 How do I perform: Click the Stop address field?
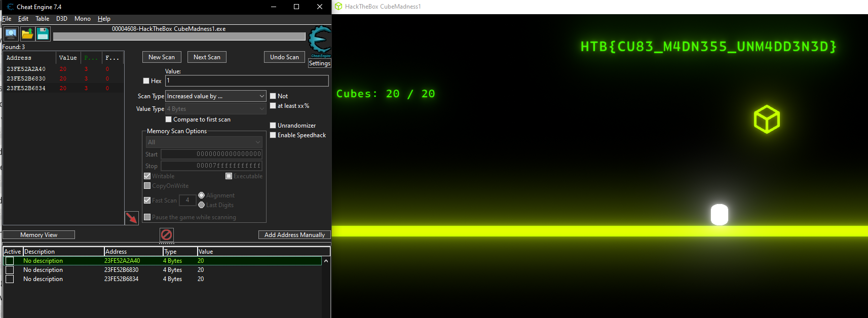(211, 166)
